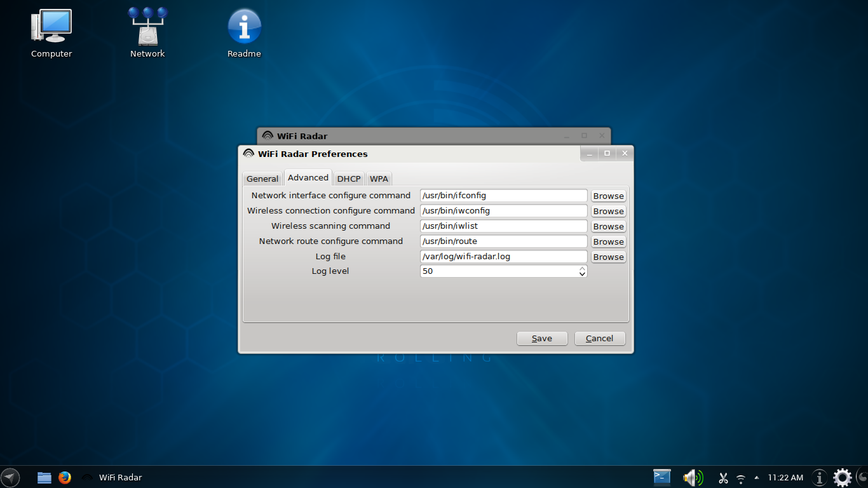The height and width of the screenshot is (488, 868).
Task: Launch Firefox from the taskbar
Action: pyautogui.click(x=64, y=477)
